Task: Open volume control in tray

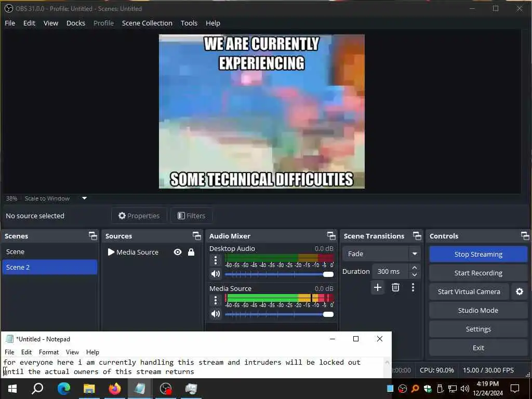Action: 465,389
